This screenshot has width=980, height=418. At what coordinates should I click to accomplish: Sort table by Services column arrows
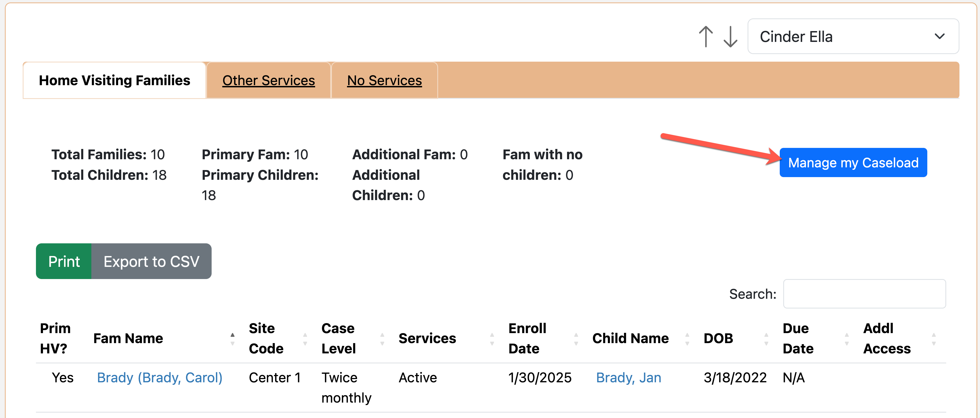pyautogui.click(x=492, y=339)
